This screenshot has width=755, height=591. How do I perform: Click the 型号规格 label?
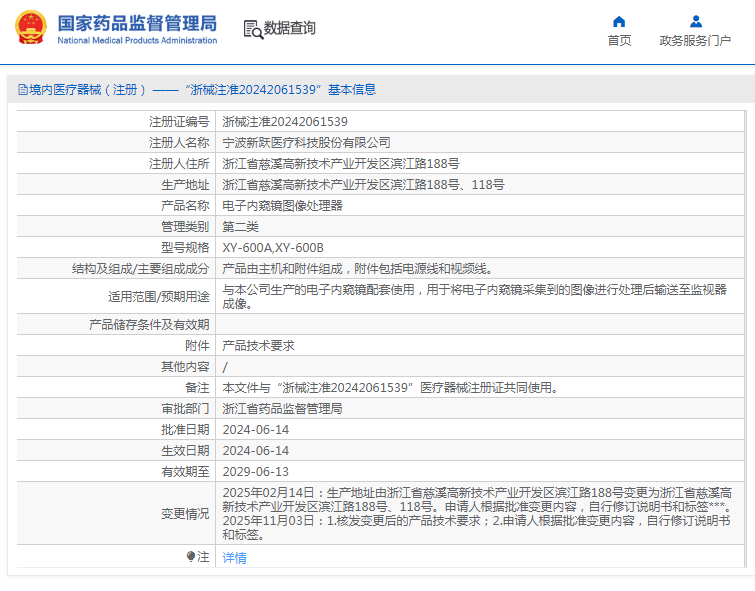185,248
